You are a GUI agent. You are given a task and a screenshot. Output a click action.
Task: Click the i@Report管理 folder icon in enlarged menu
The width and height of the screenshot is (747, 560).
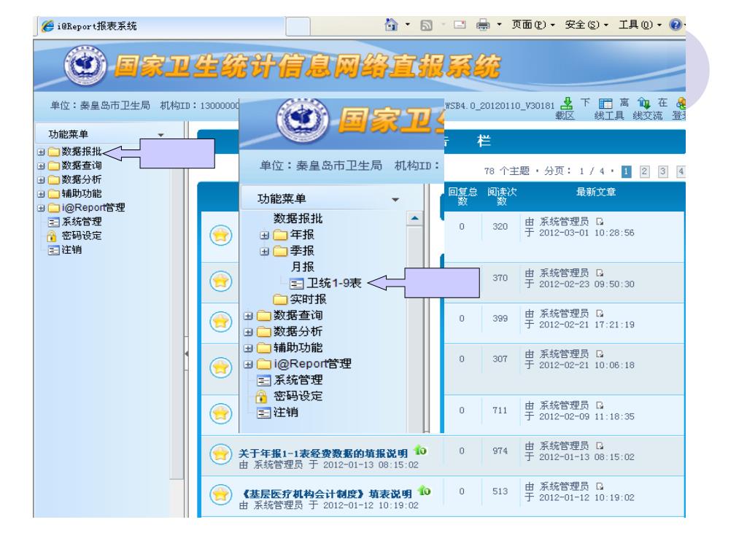pos(264,365)
